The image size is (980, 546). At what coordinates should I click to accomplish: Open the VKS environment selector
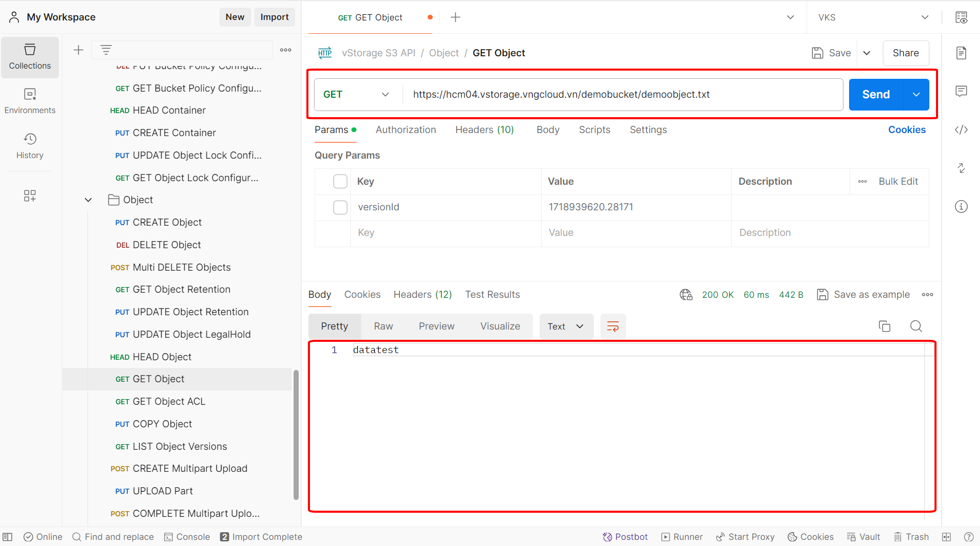873,17
